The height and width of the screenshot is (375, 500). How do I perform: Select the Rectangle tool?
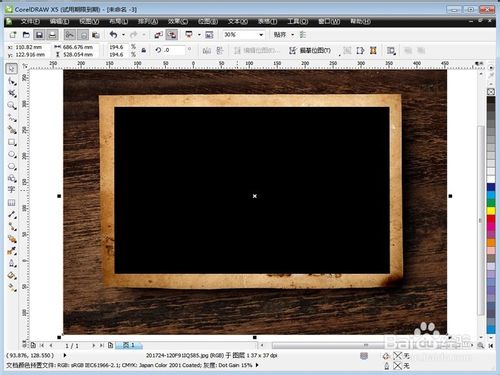point(12,142)
